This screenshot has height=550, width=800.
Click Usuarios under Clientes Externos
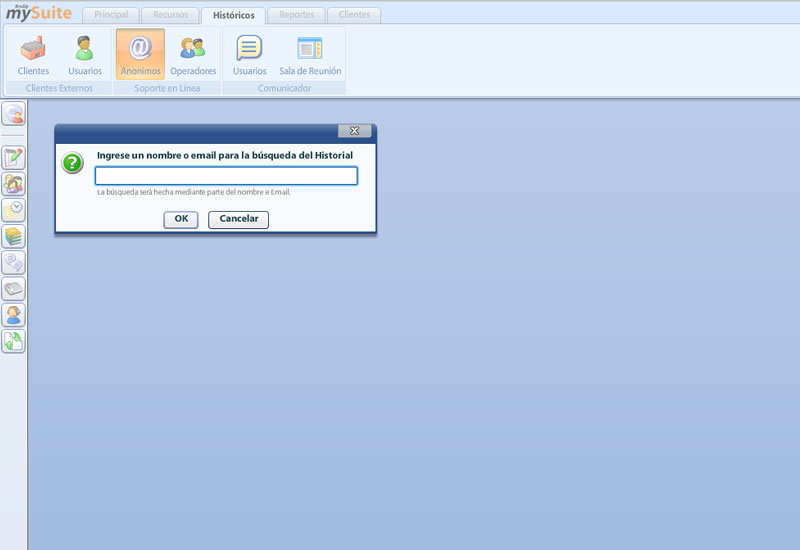(x=85, y=55)
